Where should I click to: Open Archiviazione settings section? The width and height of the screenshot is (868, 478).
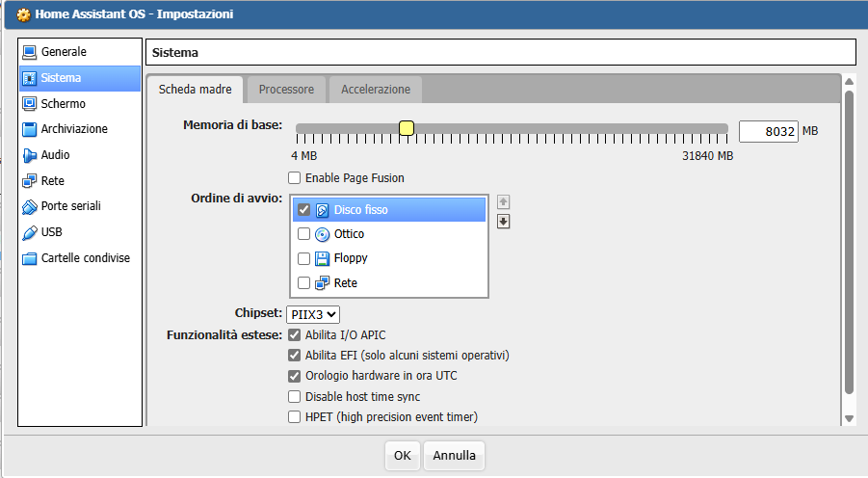click(x=80, y=129)
